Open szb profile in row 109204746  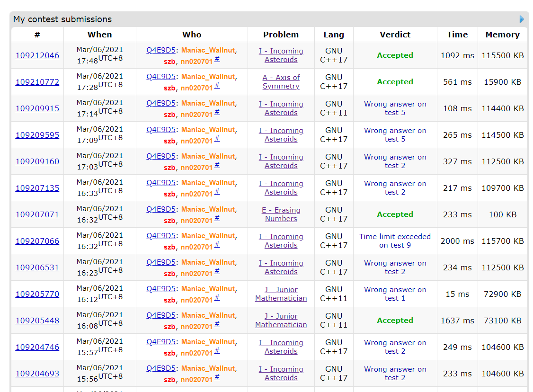click(x=170, y=353)
